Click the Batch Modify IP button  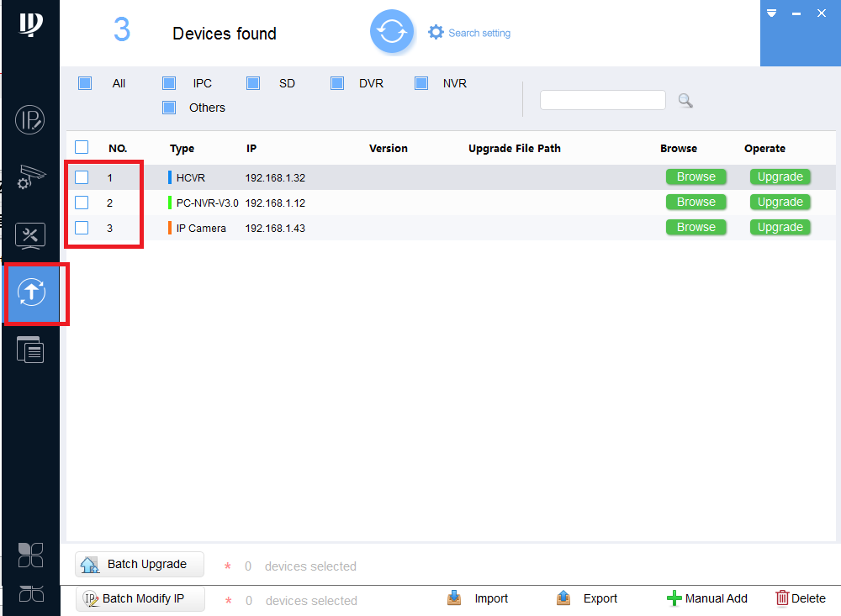[140, 599]
